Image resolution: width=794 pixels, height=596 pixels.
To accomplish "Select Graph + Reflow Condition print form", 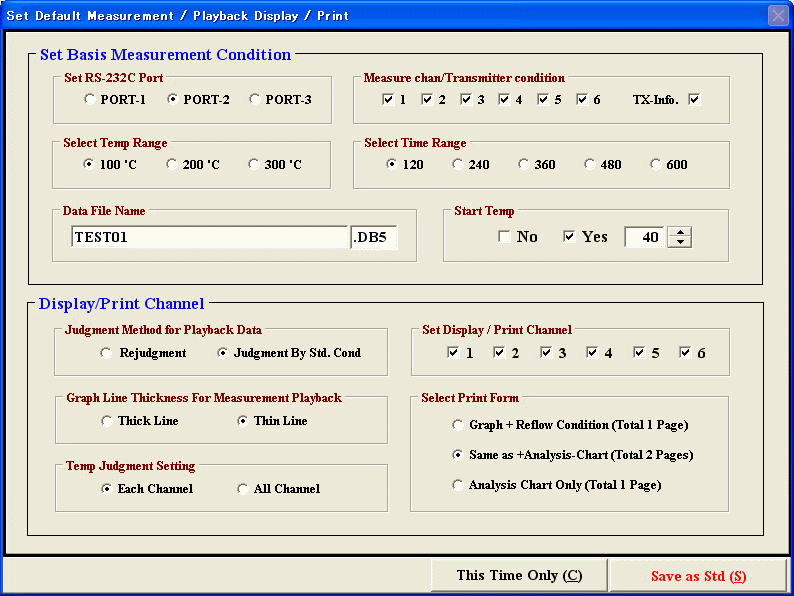I will coord(457,425).
